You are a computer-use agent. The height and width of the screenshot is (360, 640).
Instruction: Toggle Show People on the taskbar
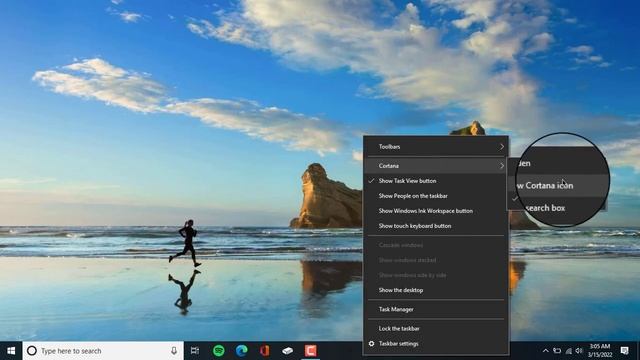pos(436,196)
